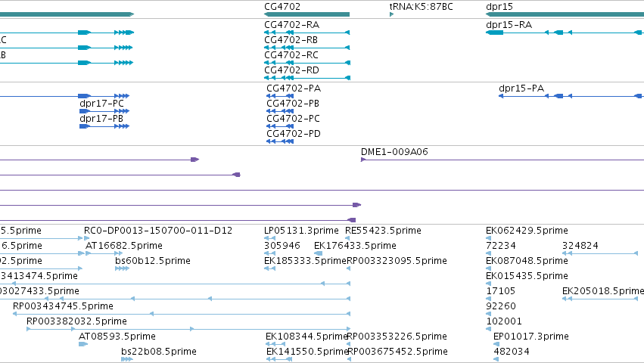This screenshot has height=363, width=644.
Task: Click the 305946 feature label
Action: coord(282,246)
